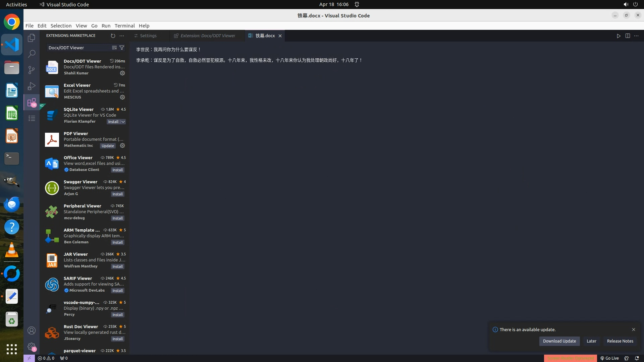Install the Office Viewer extension
Screen dimensions: 644x362
[x=117, y=170]
